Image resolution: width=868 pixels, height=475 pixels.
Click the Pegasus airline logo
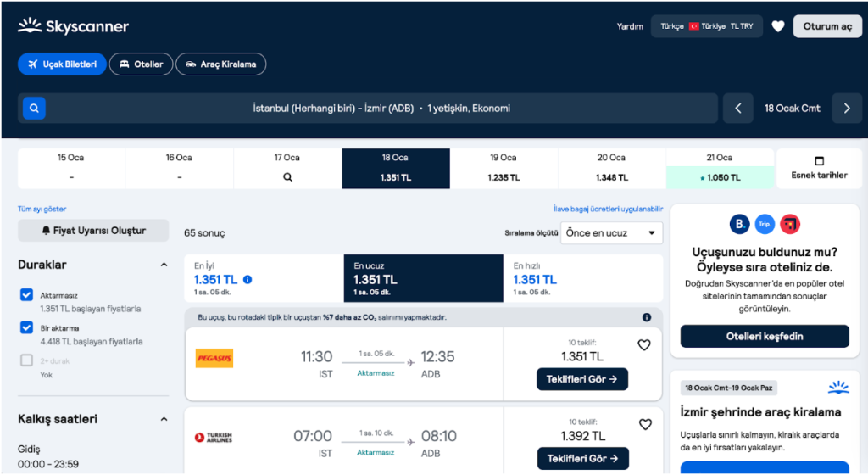tap(214, 358)
